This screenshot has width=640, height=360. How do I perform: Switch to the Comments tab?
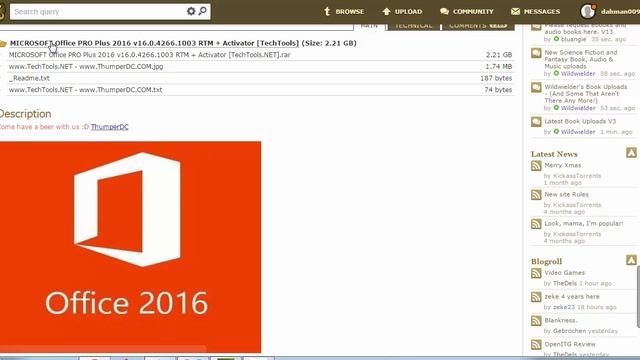(x=478, y=26)
